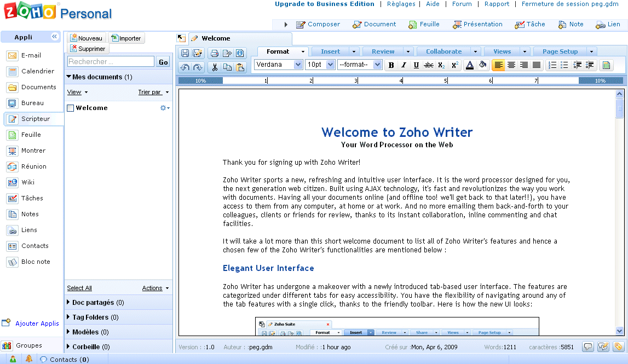Click the Rechercher search field
628x364 pixels.
[111, 62]
